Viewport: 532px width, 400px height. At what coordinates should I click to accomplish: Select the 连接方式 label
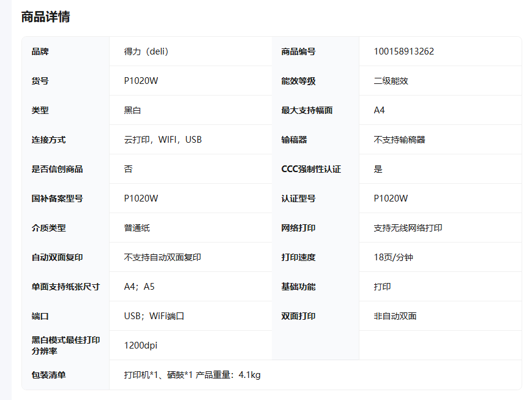click(48, 140)
